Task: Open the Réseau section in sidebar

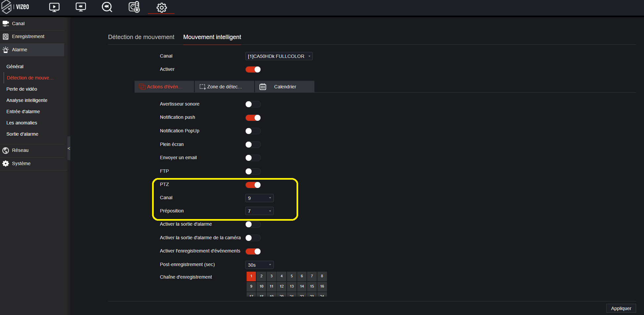Action: [x=20, y=150]
